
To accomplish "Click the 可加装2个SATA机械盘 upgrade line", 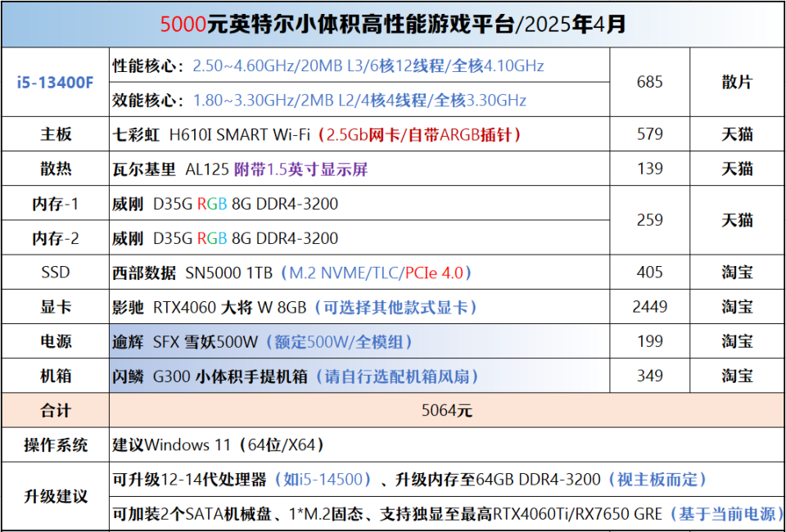I will click(x=449, y=514).
